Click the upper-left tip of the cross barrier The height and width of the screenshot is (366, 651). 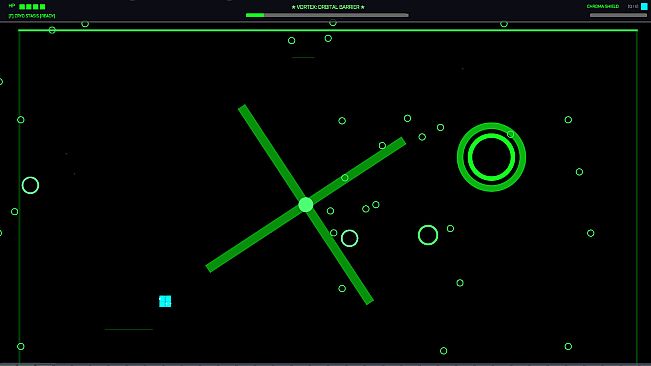pos(242,108)
